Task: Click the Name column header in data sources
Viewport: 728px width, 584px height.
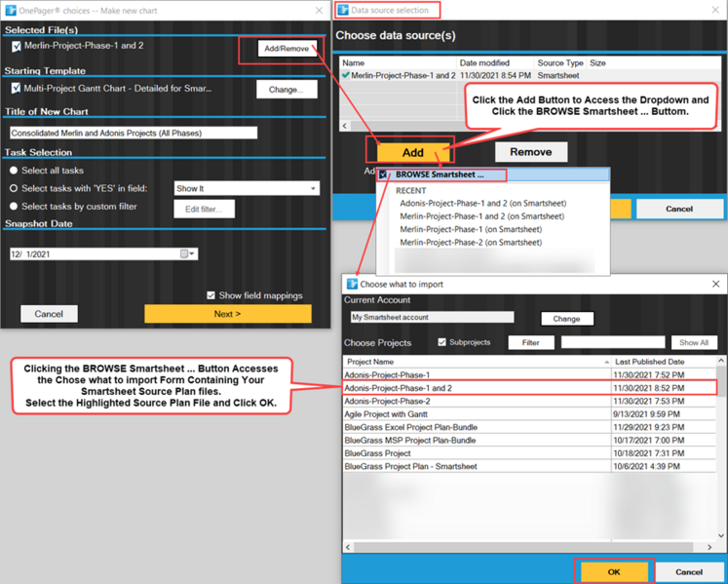Action: pos(399,62)
